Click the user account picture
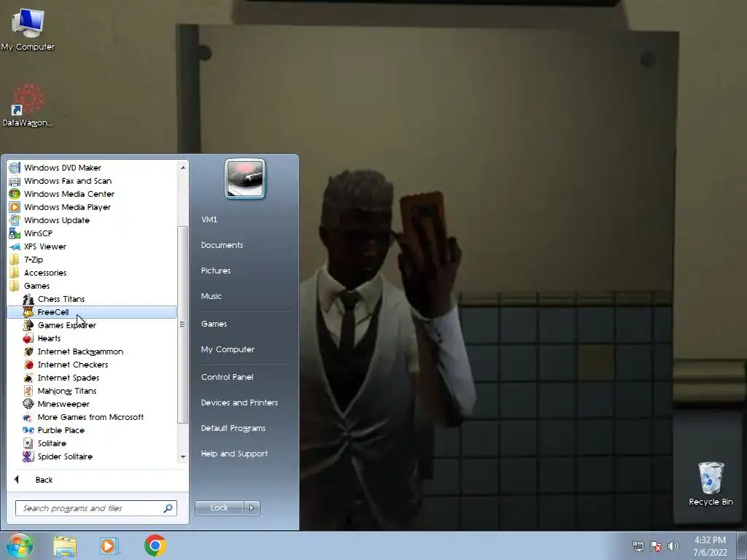Viewport: 747px width, 560px height. (x=245, y=179)
